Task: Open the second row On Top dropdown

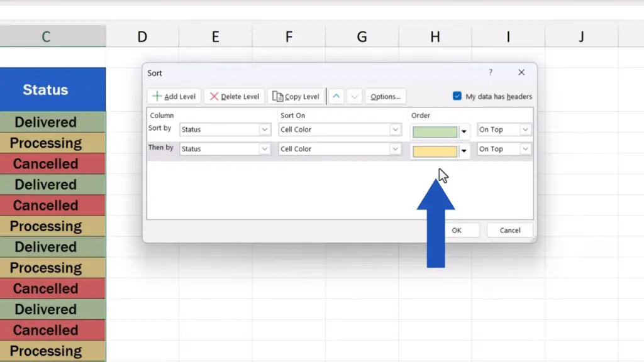Action: 525,150
